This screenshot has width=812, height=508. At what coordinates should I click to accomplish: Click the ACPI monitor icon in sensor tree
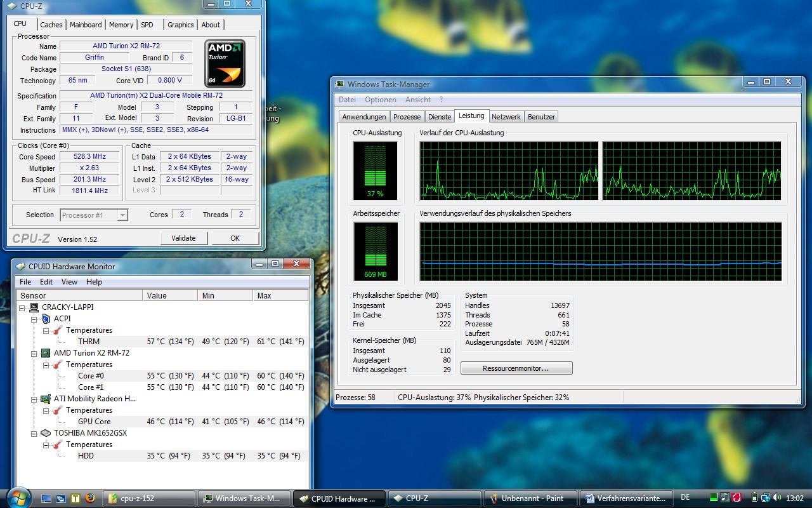click(46, 319)
